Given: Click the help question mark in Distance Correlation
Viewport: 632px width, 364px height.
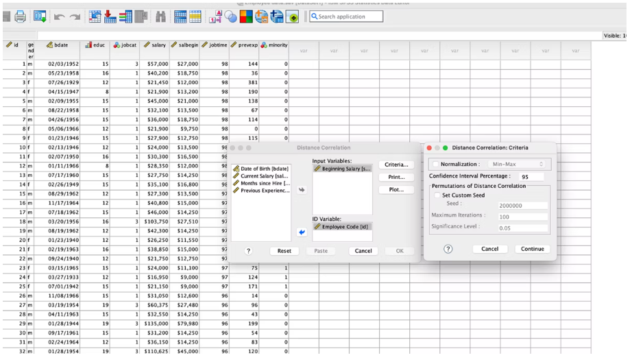Looking at the screenshot, I should click(248, 251).
